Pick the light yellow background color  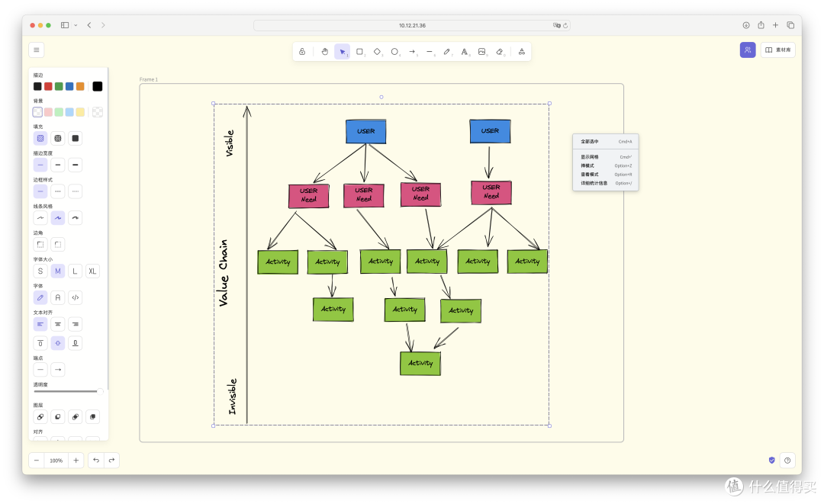click(80, 112)
